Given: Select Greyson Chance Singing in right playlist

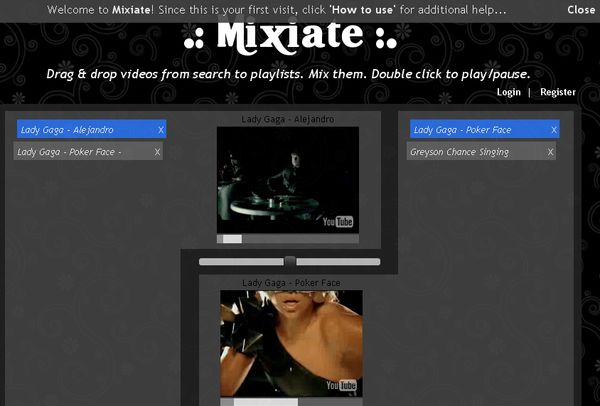Looking at the screenshot, I should pos(481,152).
